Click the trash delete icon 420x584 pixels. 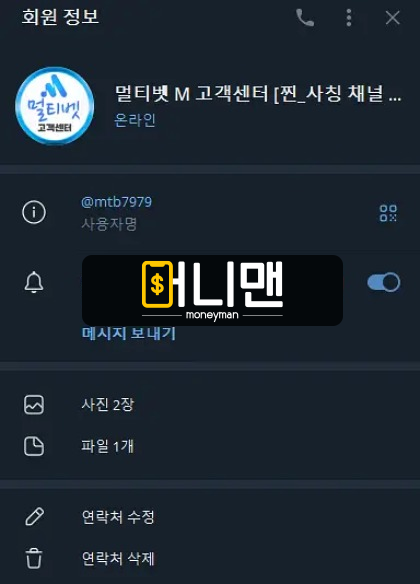[x=34, y=558]
